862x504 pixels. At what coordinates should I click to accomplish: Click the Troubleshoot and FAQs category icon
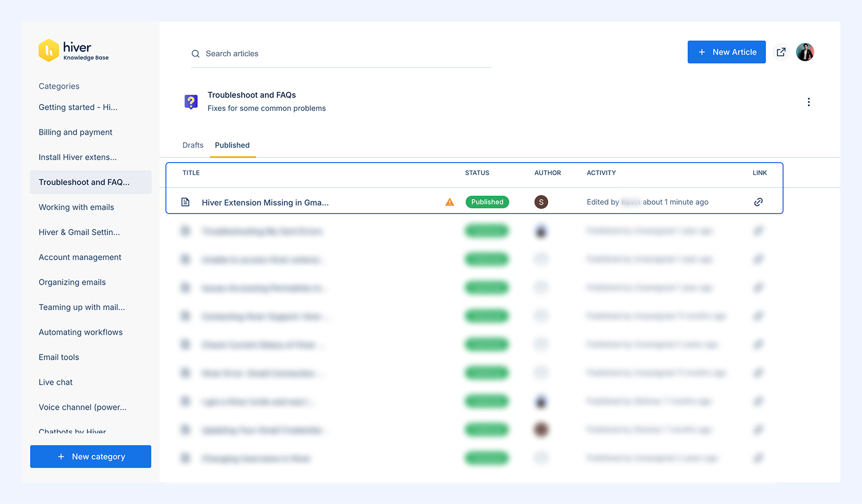tap(191, 102)
